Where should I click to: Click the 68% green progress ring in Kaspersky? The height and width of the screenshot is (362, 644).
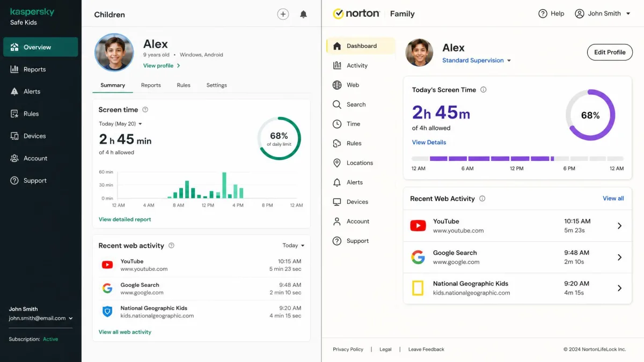coord(279,138)
